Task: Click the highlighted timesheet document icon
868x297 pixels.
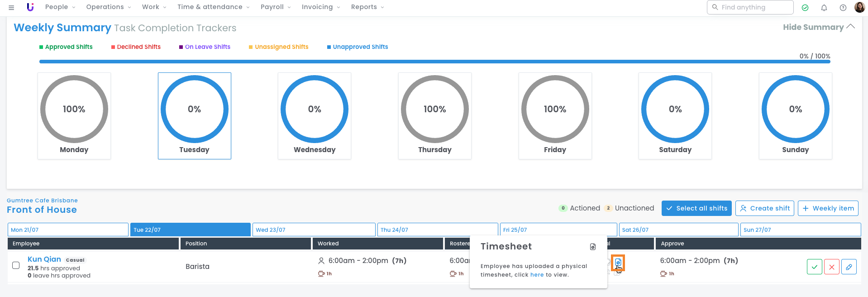Action: (x=618, y=263)
